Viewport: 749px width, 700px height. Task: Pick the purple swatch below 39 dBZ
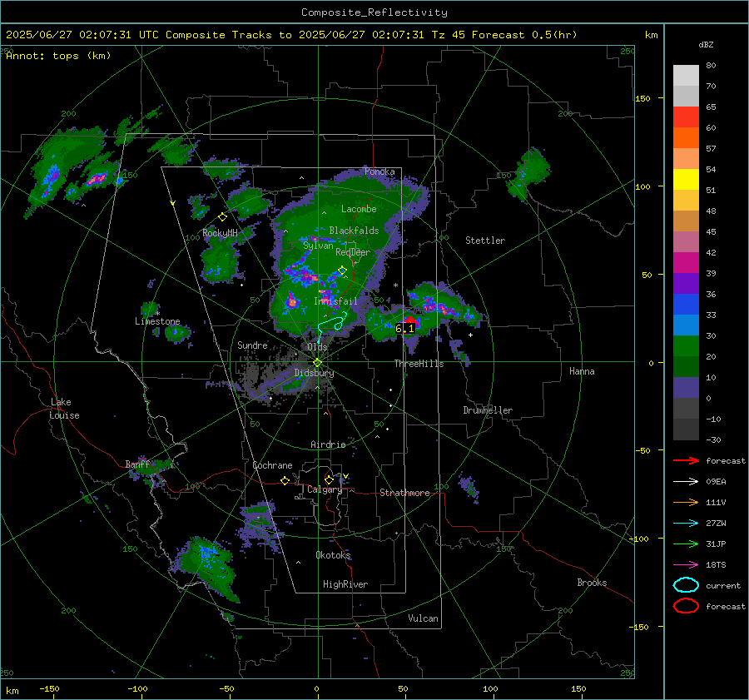[686, 284]
